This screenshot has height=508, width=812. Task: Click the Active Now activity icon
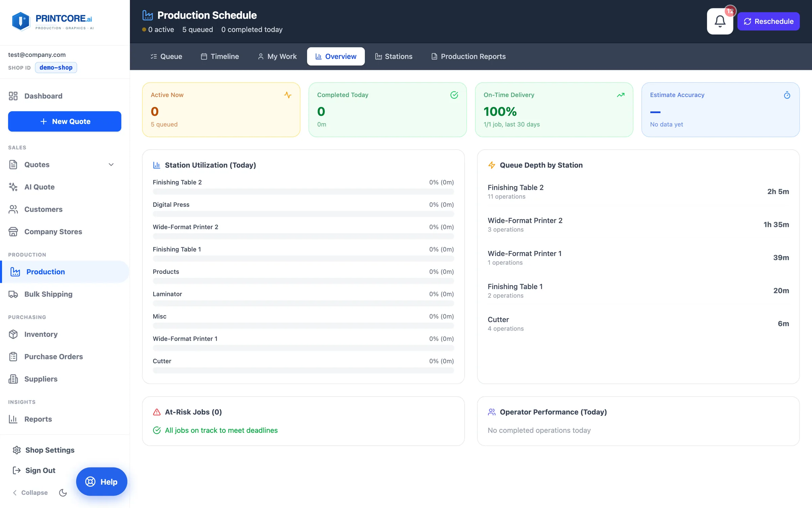288,95
